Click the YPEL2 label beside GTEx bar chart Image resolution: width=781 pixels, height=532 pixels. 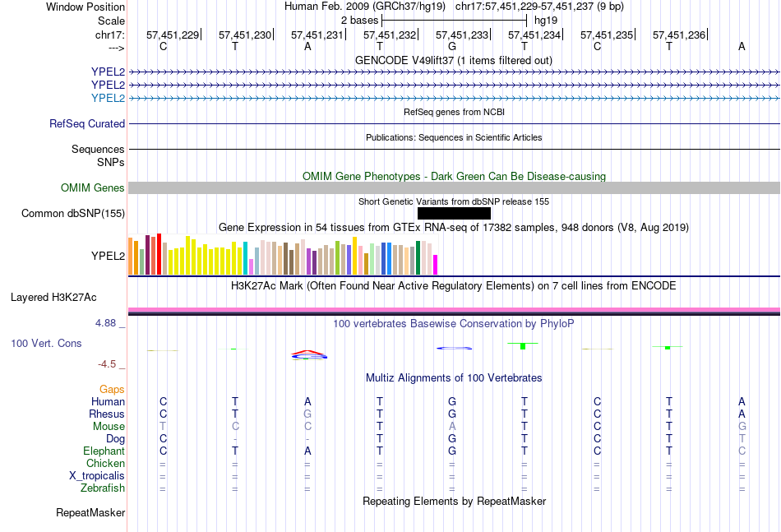coord(108,256)
